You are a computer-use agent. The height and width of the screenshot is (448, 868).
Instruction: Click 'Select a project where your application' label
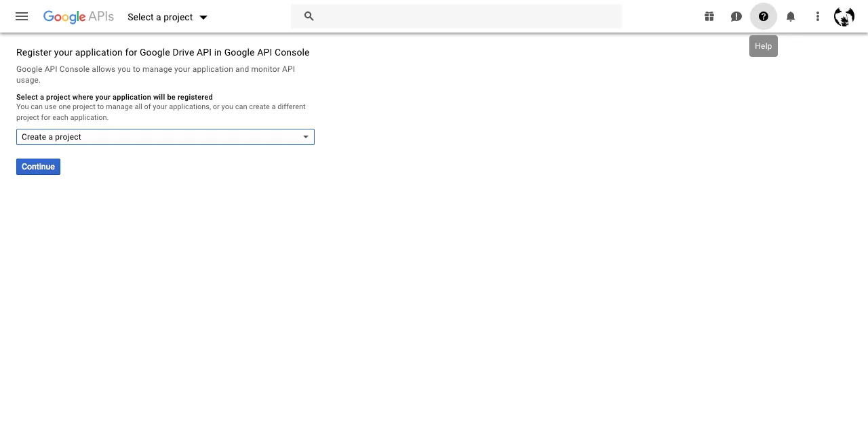115,97
